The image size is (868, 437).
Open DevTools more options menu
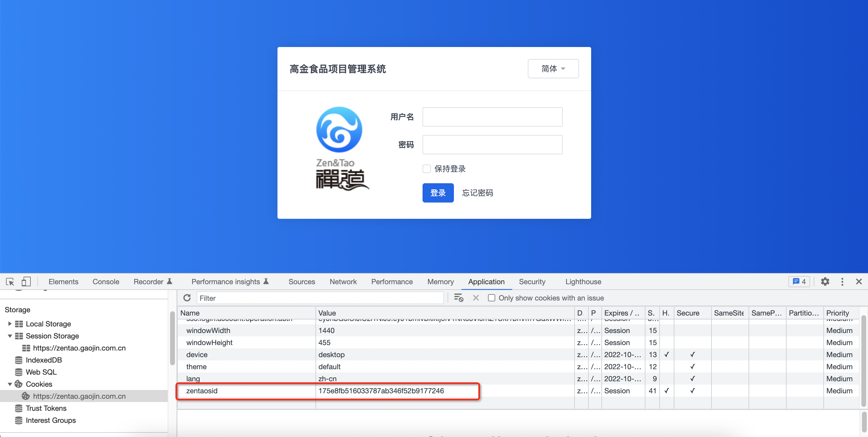click(x=842, y=281)
